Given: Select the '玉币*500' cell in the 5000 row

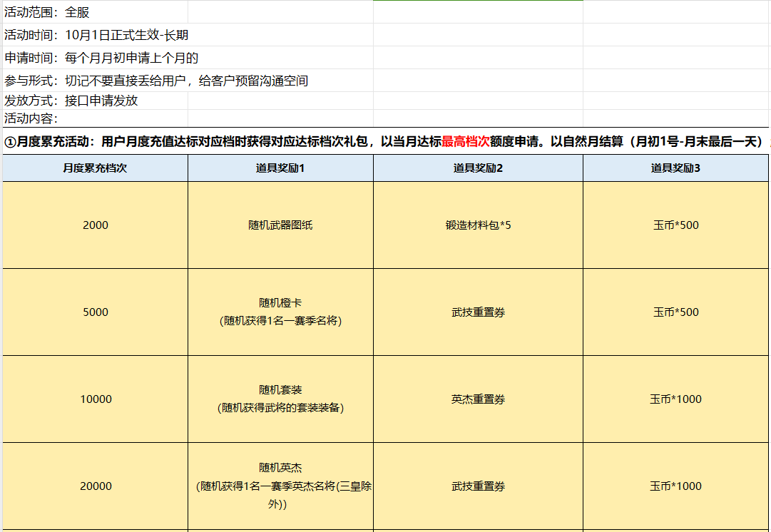Looking at the screenshot, I should coord(676,312).
